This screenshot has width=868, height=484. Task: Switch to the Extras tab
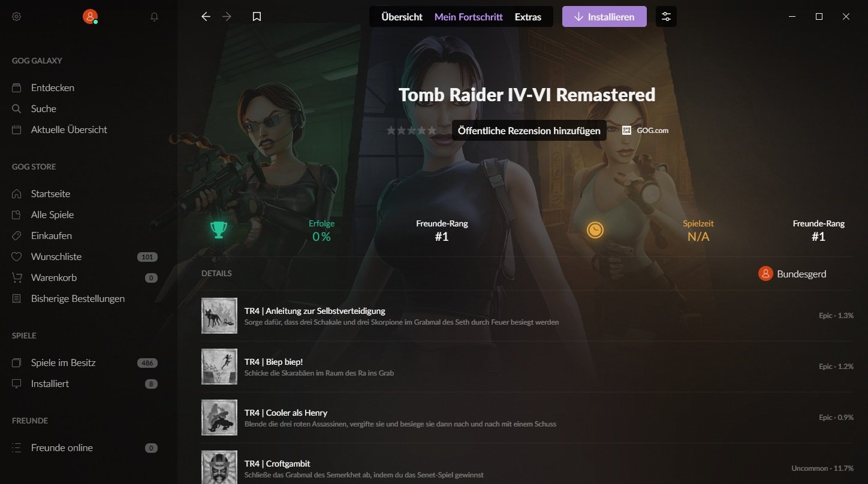pyautogui.click(x=528, y=17)
